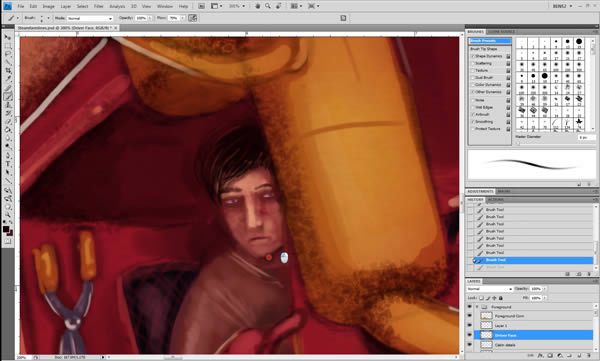Enable the Scattering checkbox

[x=473, y=64]
